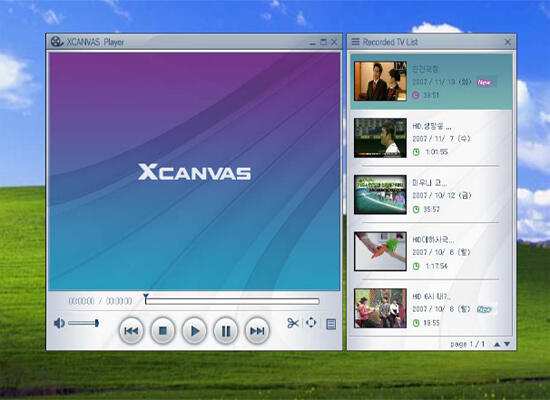550x400 pixels.
Task: Click the film reel icon in XCANVAS Player title
Action: click(x=57, y=42)
